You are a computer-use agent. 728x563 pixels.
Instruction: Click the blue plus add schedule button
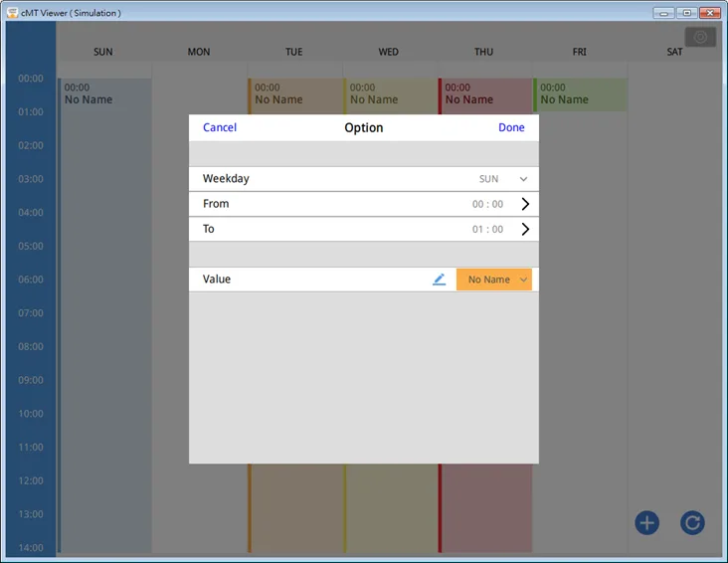646,523
